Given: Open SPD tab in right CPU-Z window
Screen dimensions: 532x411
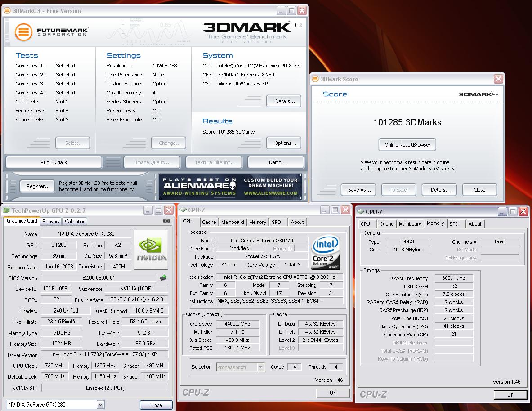Looking at the screenshot, I should pyautogui.click(x=454, y=223).
